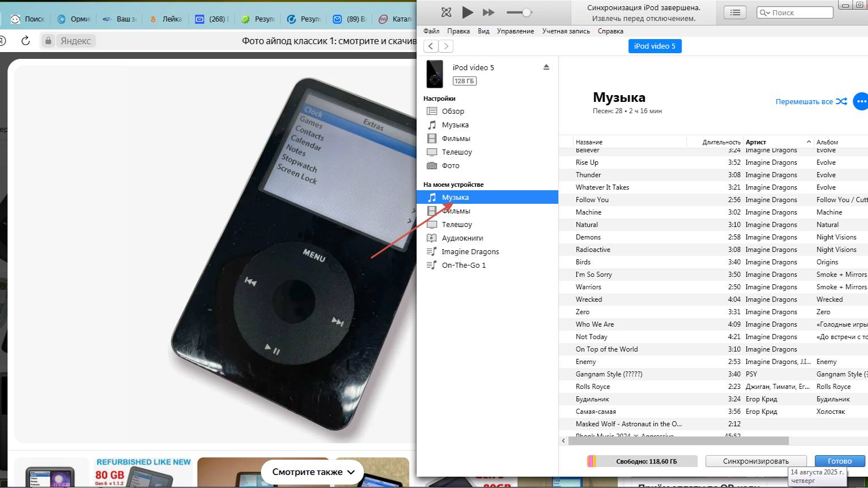The width and height of the screenshot is (868, 488).
Task: Click the iPod device thumbnail image
Action: [x=435, y=74]
